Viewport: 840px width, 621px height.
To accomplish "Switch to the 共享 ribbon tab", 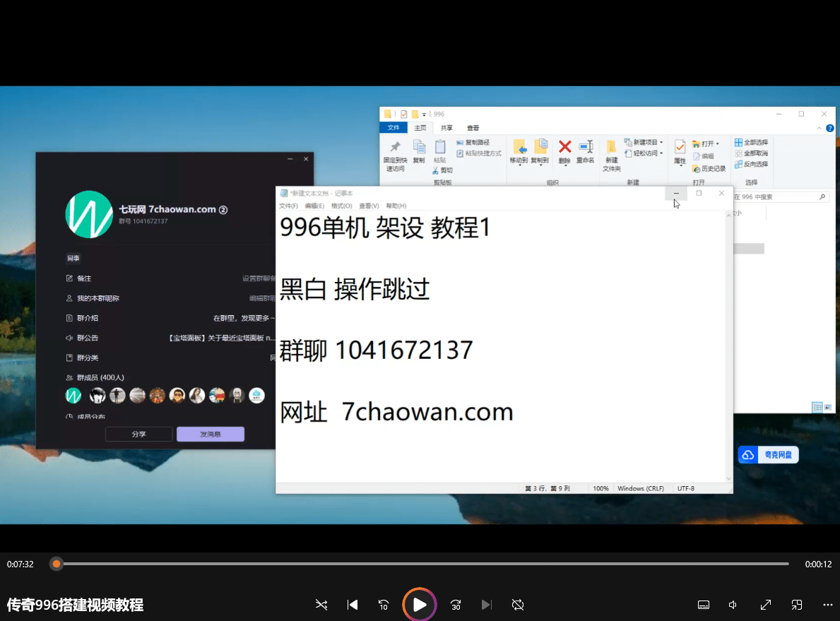I will point(446,128).
